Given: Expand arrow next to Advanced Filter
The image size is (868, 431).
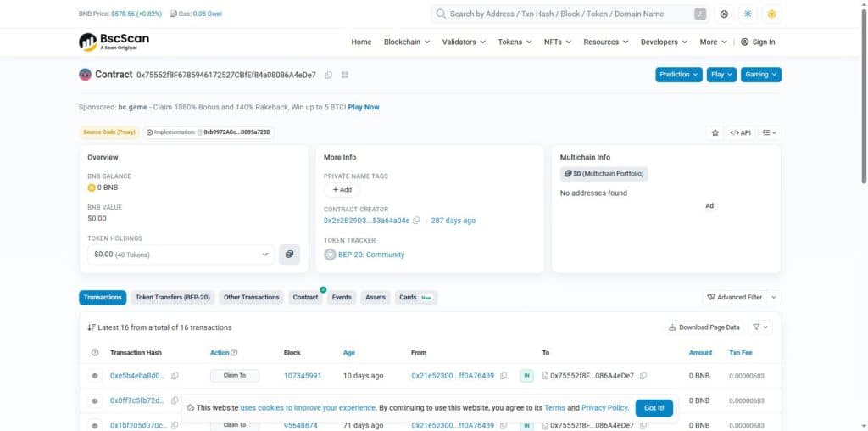Looking at the screenshot, I should 774,298.
